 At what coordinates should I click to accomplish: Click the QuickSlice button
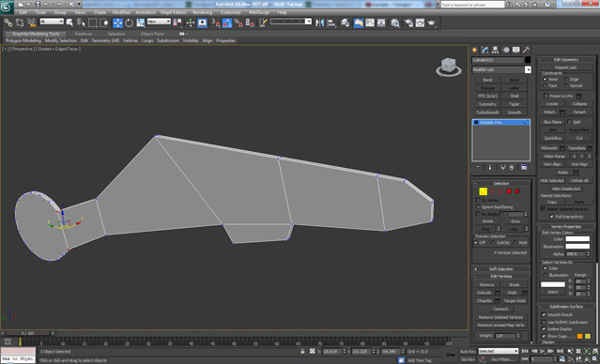[552, 138]
